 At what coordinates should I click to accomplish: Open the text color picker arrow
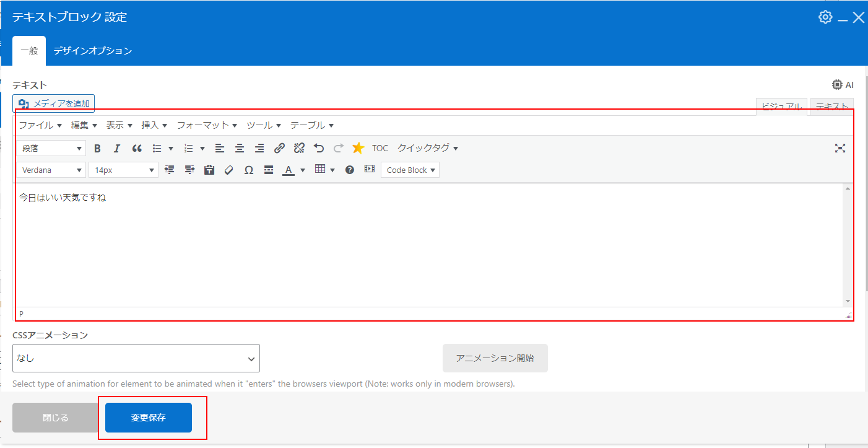click(x=303, y=170)
